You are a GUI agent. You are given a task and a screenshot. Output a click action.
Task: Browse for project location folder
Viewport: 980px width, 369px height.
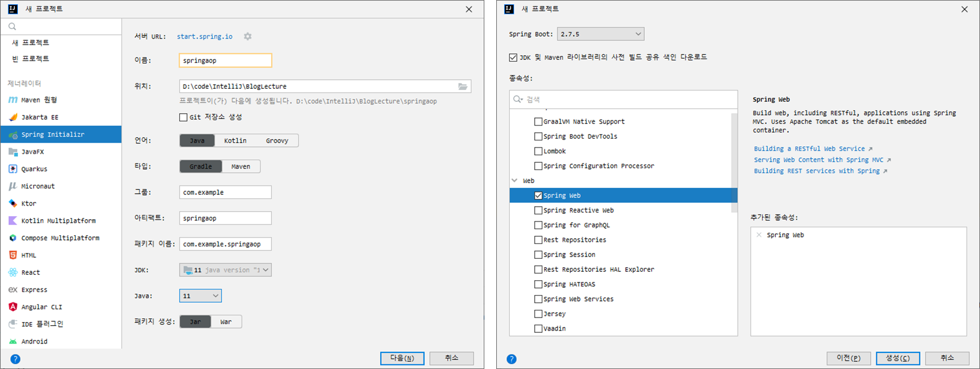tap(462, 86)
